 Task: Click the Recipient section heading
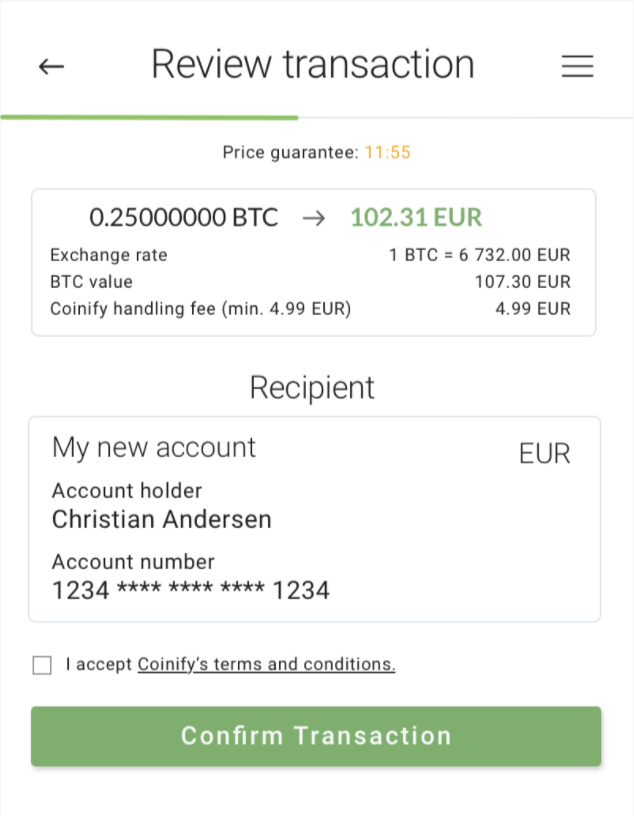pyautogui.click(x=312, y=388)
